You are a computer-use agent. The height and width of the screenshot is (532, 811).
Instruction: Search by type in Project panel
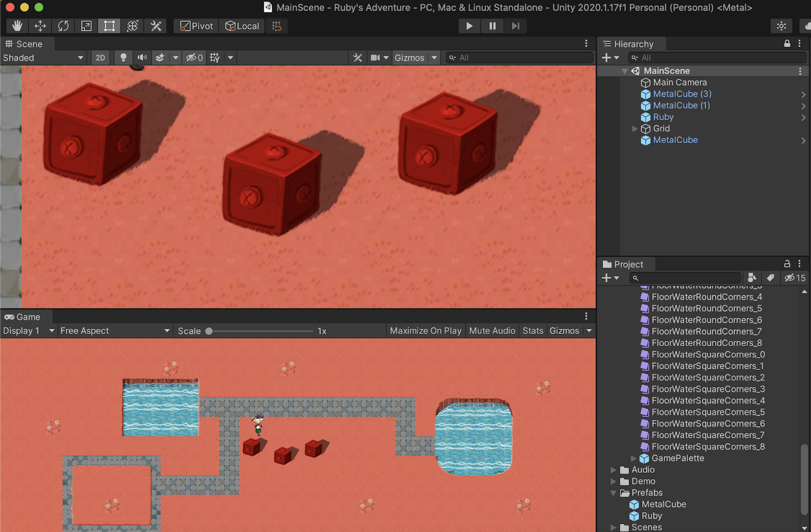tap(752, 278)
